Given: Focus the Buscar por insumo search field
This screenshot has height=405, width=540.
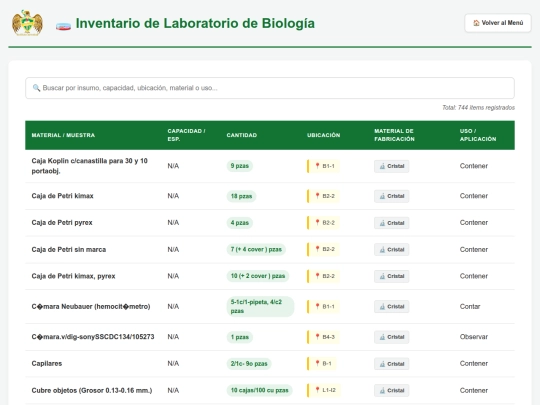Looking at the screenshot, I should click(x=270, y=88).
